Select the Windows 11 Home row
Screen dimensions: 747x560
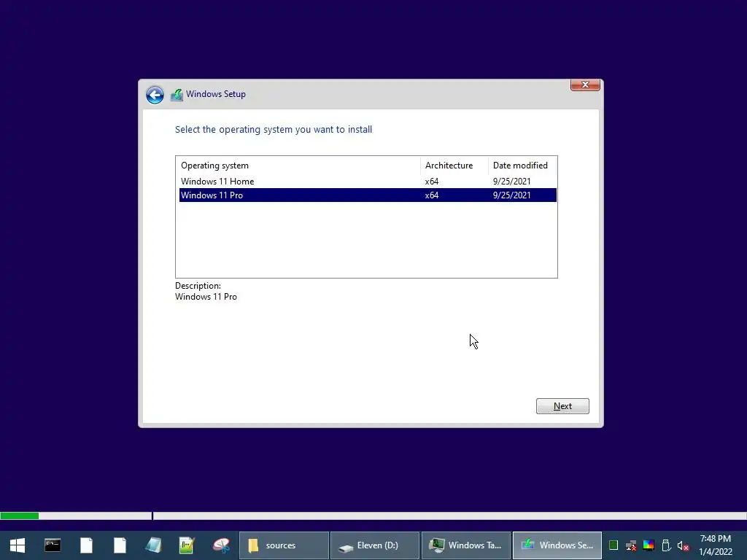tap(368, 182)
